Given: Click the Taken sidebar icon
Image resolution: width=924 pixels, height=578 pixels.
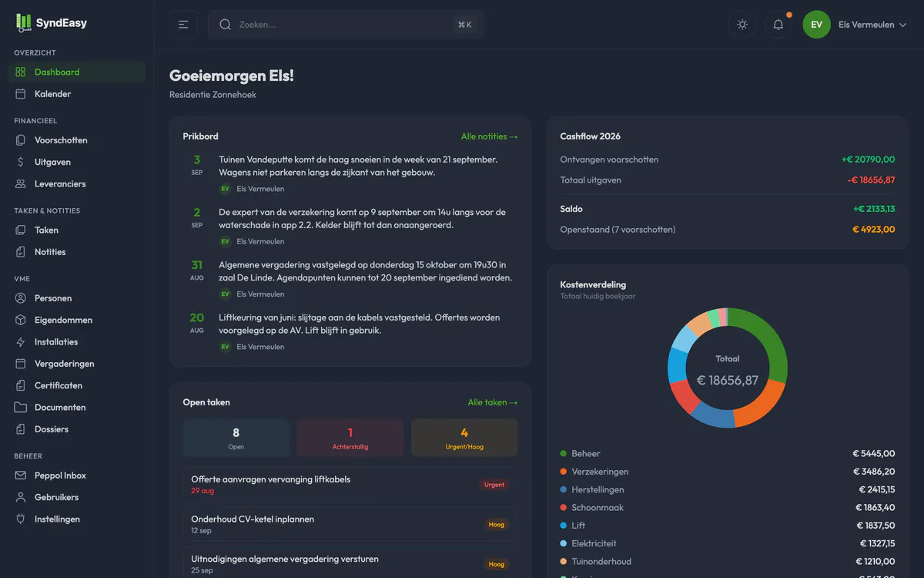Looking at the screenshot, I should point(21,230).
